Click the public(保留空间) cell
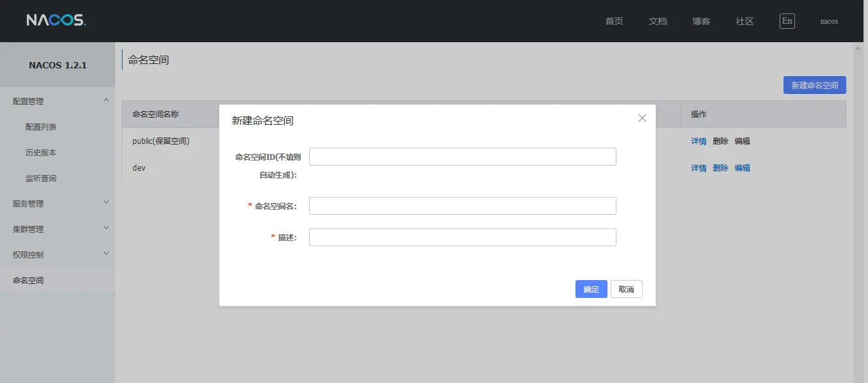 pyautogui.click(x=161, y=141)
